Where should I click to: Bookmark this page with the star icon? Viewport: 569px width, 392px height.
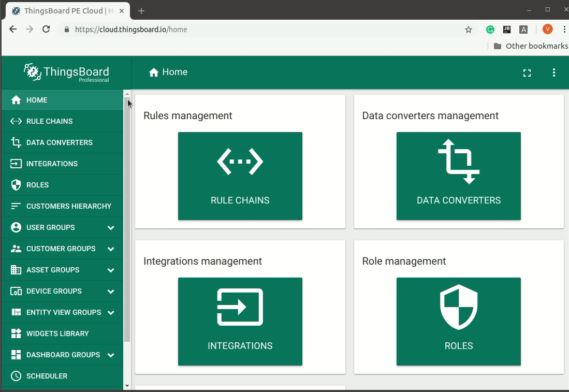(x=469, y=30)
